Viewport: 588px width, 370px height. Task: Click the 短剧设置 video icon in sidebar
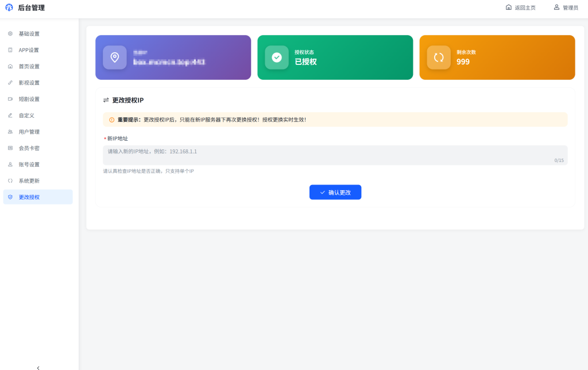coord(10,99)
